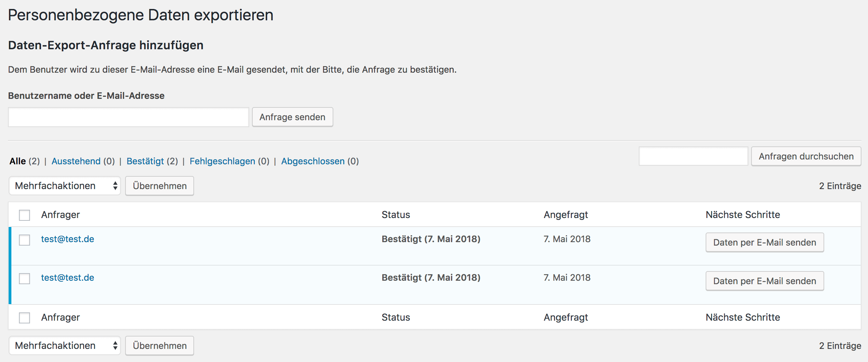
Task: Switch to the Fehlgeschlagen filter
Action: point(222,161)
